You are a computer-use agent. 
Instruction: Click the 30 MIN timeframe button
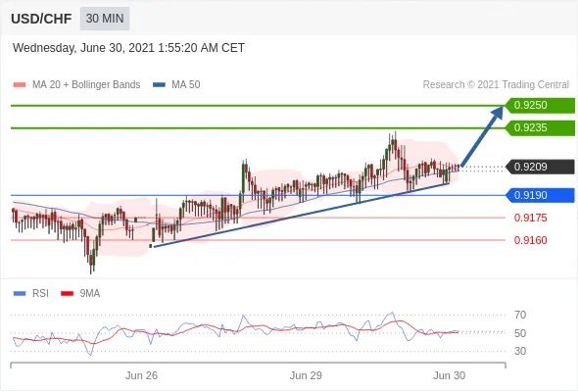point(105,19)
